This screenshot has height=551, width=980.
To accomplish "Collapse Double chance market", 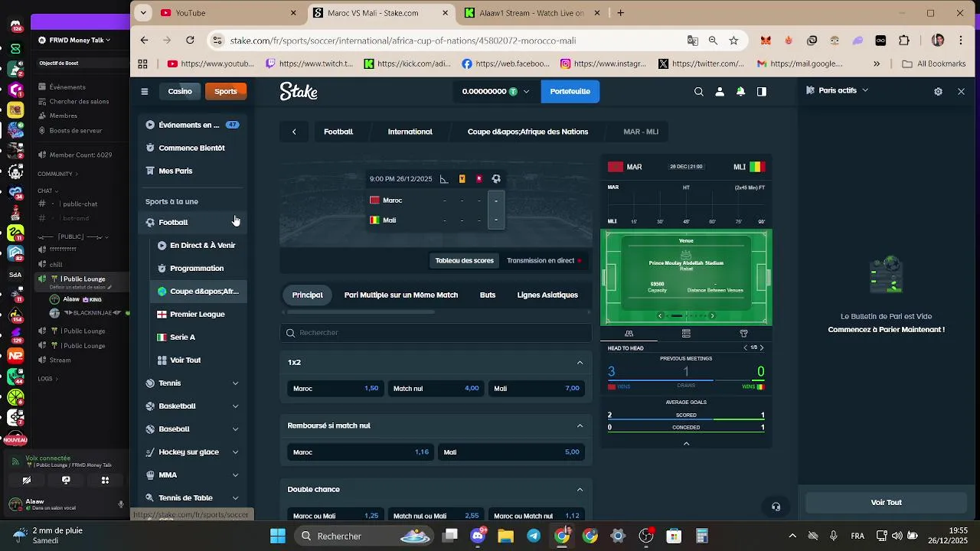I will (580, 490).
